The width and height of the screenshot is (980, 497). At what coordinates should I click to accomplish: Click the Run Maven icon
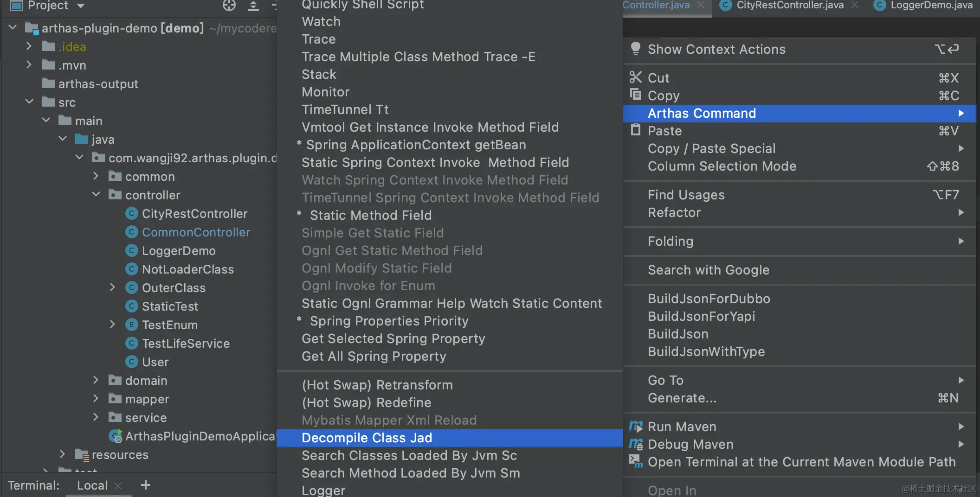coord(636,426)
